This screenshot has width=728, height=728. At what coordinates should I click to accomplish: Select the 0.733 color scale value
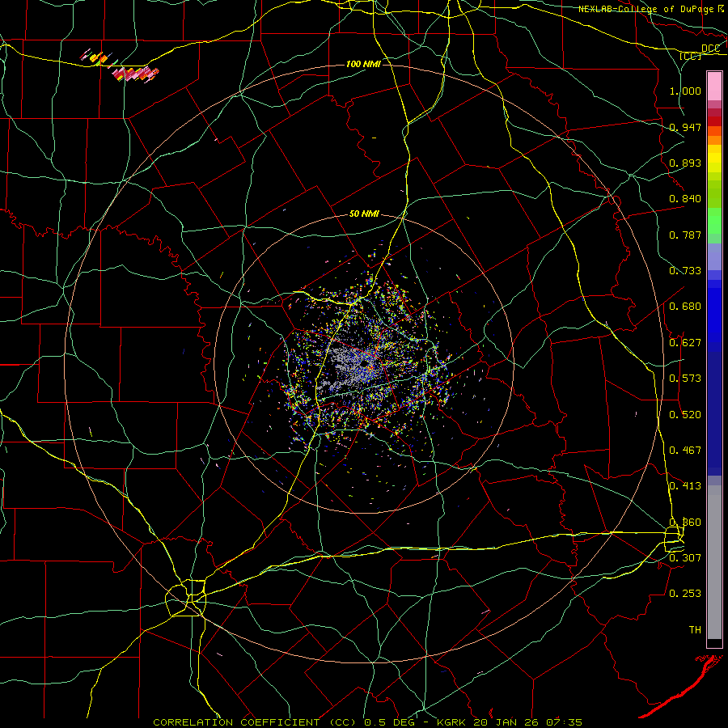pyautogui.click(x=685, y=271)
